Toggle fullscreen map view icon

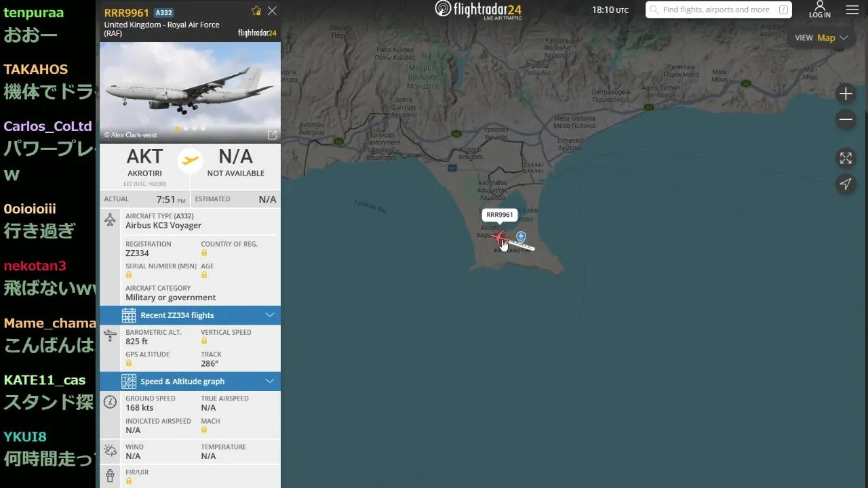846,158
